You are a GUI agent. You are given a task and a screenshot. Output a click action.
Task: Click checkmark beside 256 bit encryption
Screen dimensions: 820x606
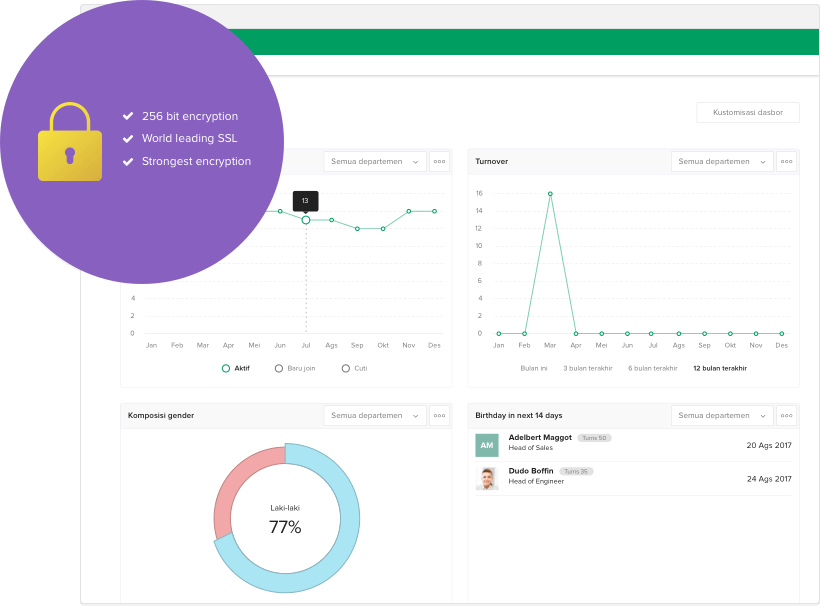[128, 116]
